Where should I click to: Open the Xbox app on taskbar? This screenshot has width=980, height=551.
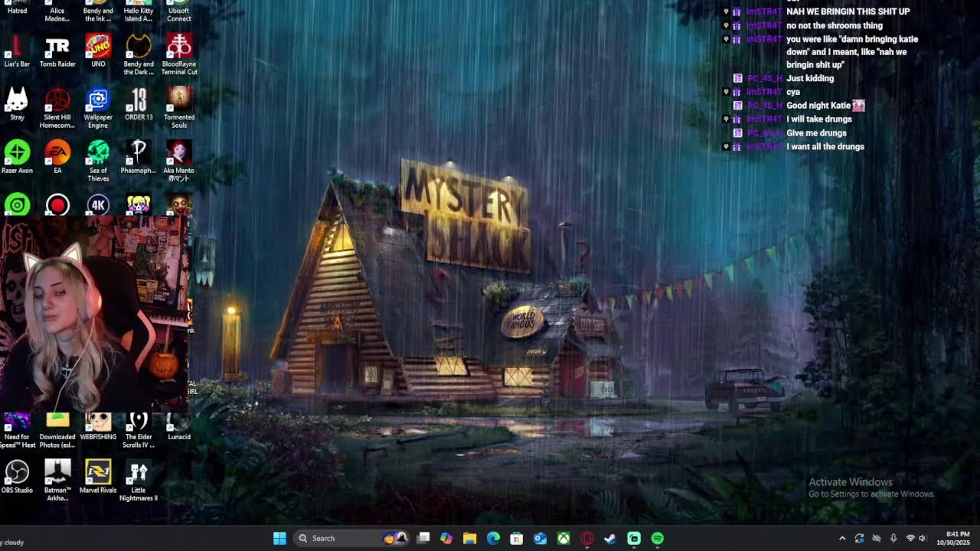coord(563,538)
